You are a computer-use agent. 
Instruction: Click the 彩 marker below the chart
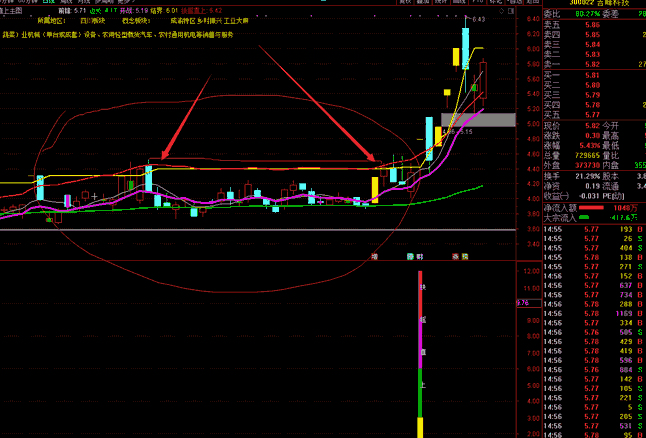click(420, 256)
